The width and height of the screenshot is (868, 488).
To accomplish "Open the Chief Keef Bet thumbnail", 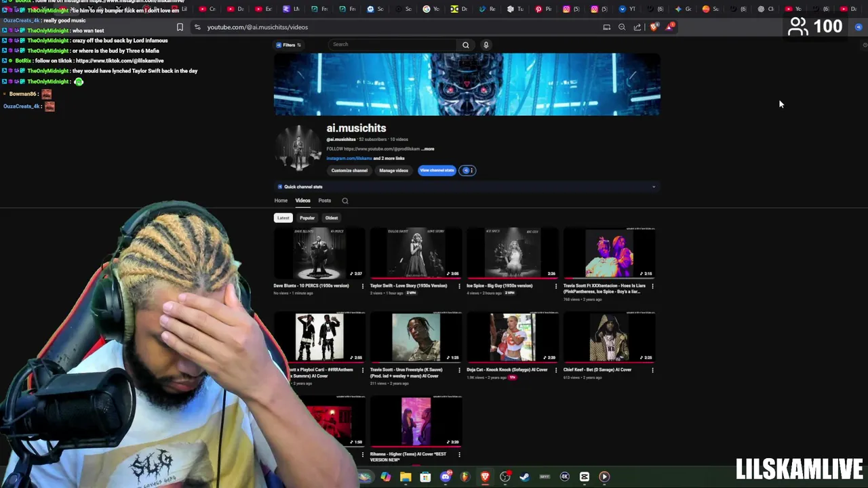I will click(609, 338).
